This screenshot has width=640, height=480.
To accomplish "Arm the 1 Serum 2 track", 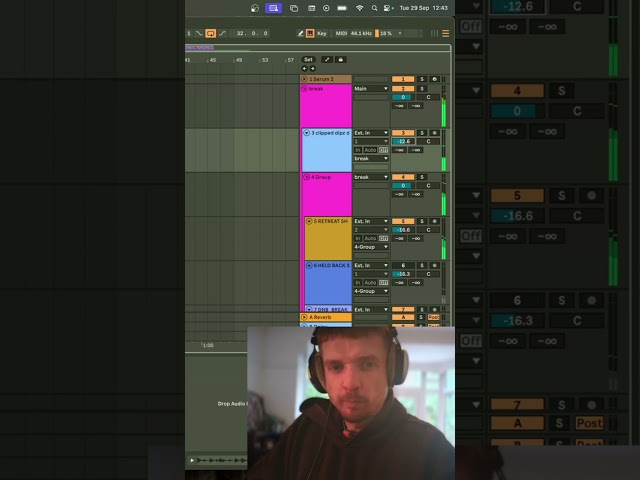I will pyautogui.click(x=434, y=79).
